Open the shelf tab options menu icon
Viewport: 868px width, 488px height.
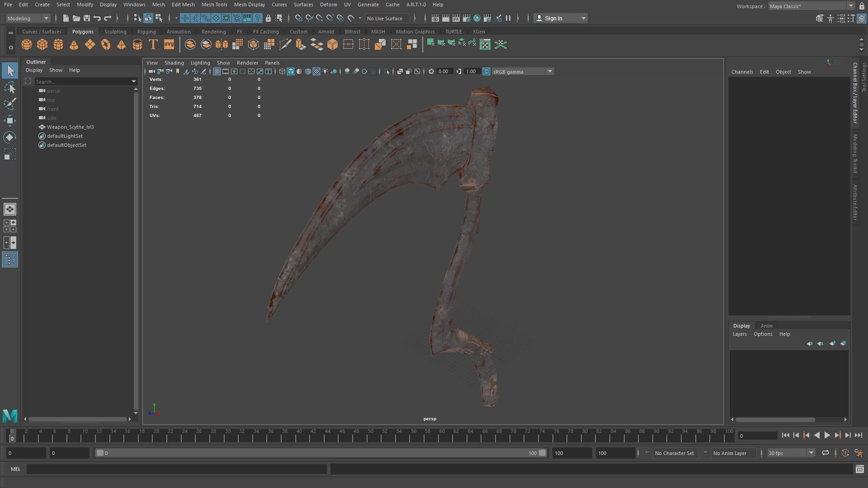[10, 47]
